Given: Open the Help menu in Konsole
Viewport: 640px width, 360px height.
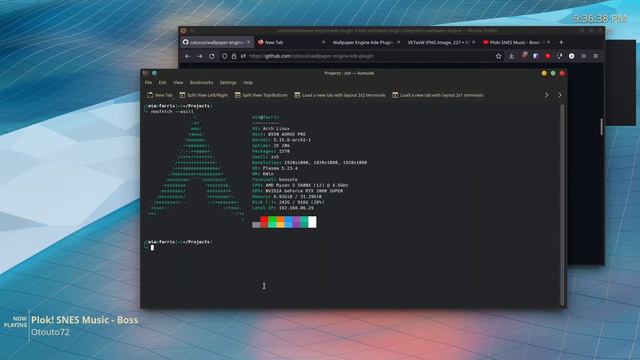Looking at the screenshot, I should [x=248, y=82].
